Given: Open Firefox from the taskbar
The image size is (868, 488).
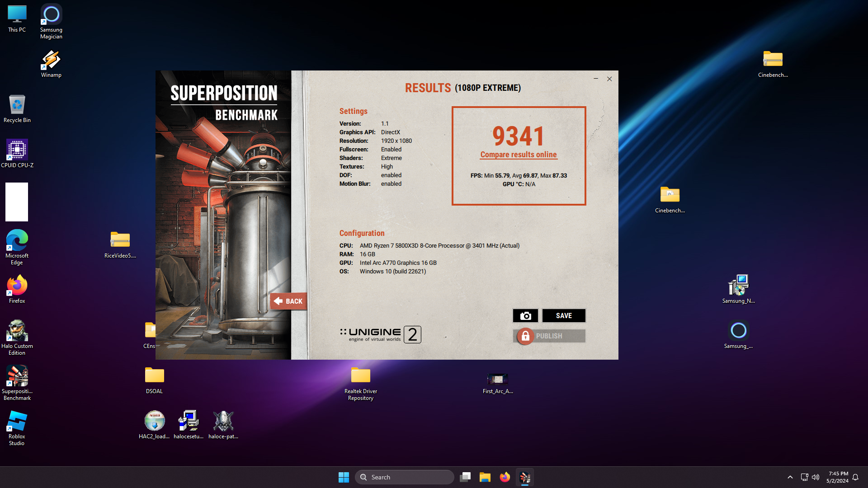Looking at the screenshot, I should 505,477.
